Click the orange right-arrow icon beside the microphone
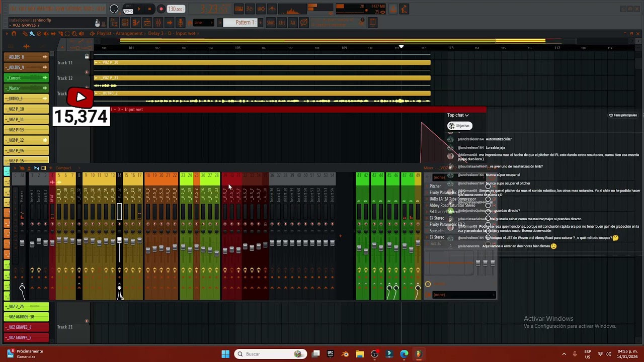 tap(170, 23)
